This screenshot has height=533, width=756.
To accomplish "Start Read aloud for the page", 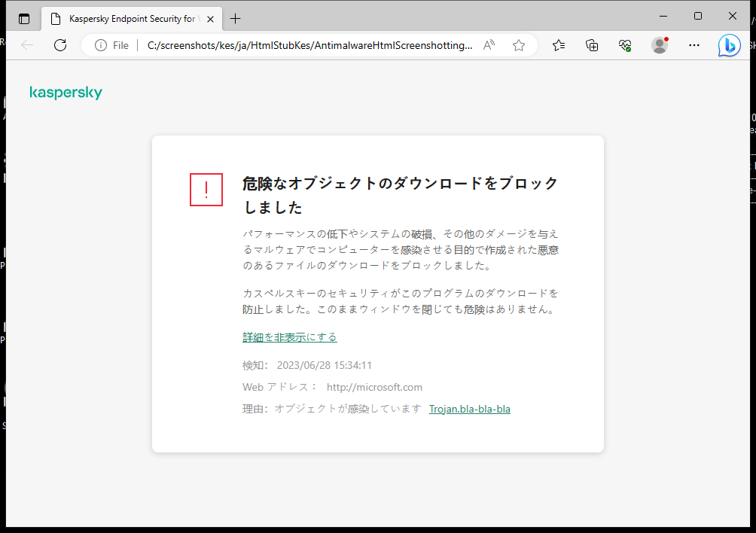I will (488, 45).
